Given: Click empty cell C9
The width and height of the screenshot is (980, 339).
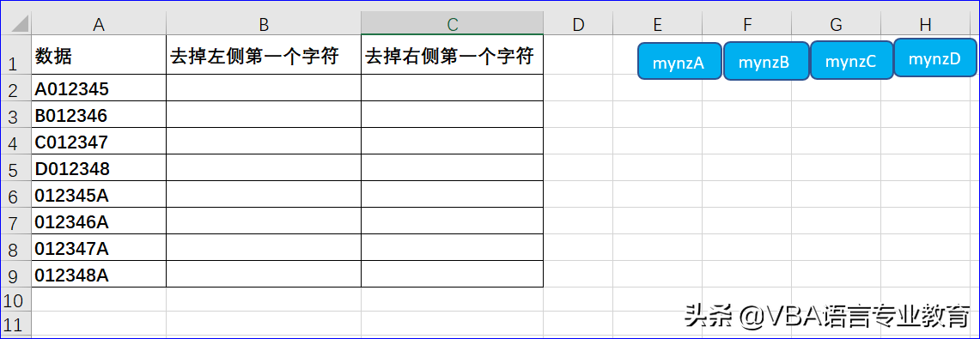Looking at the screenshot, I should pyautogui.click(x=453, y=275).
